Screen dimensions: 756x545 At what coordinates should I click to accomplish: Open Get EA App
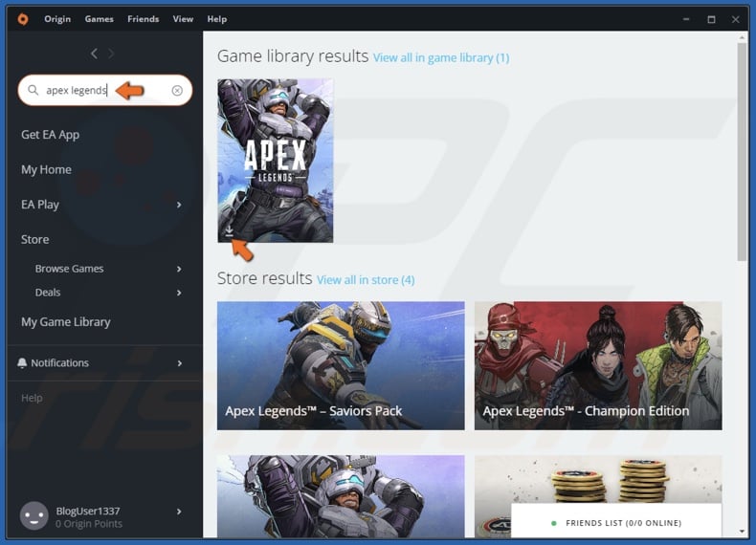click(x=50, y=135)
